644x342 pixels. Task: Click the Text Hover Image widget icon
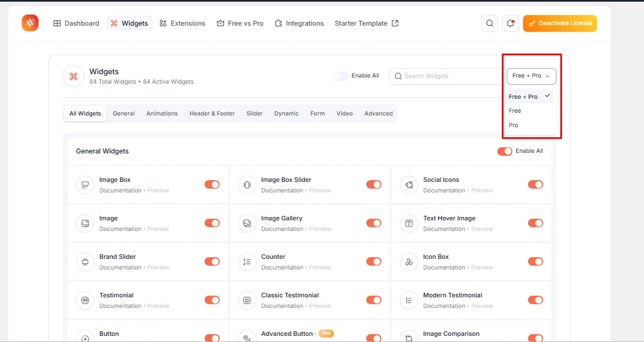[x=409, y=223]
